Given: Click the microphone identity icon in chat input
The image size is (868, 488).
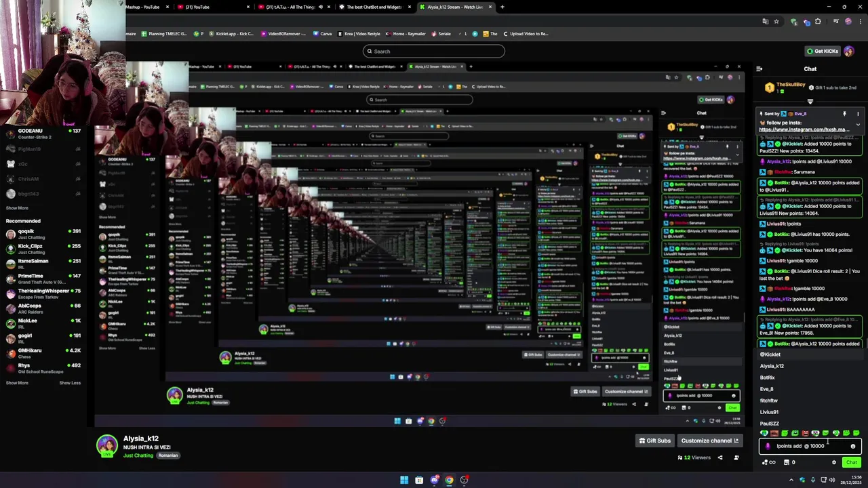Looking at the screenshot, I should (768, 446).
